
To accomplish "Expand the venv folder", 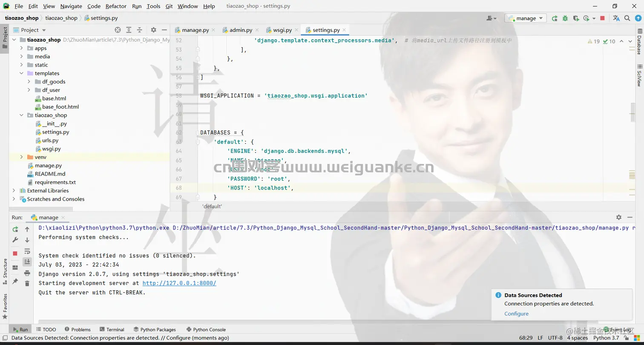I will 22,157.
